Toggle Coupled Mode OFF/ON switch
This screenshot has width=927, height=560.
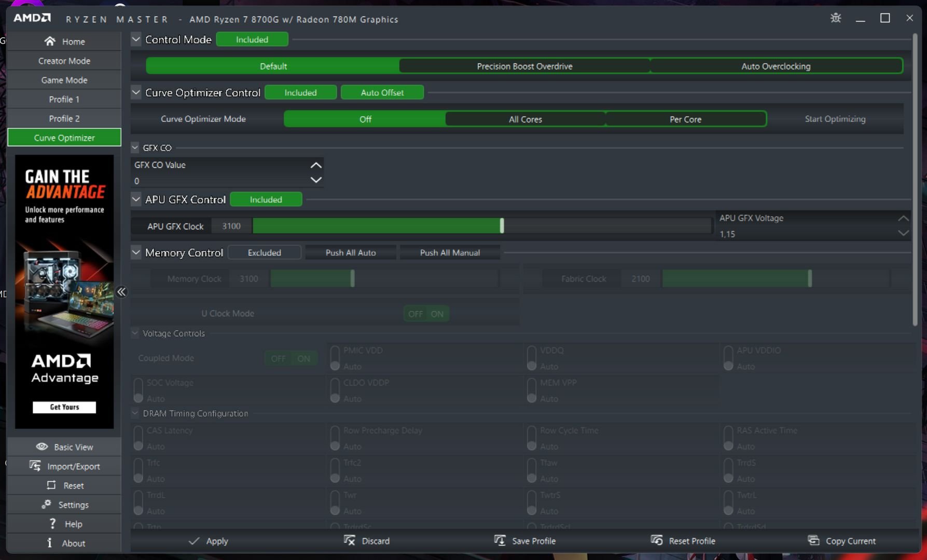tap(290, 358)
